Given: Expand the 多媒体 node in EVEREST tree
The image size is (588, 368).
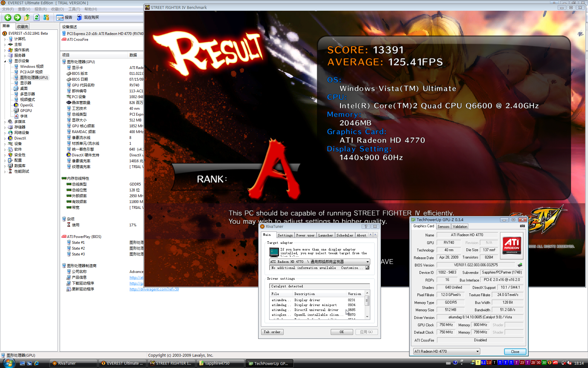Looking at the screenshot, I should coord(5,122).
